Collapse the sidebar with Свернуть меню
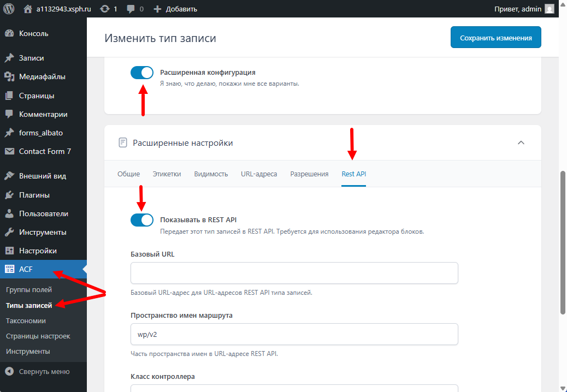 pos(38,372)
